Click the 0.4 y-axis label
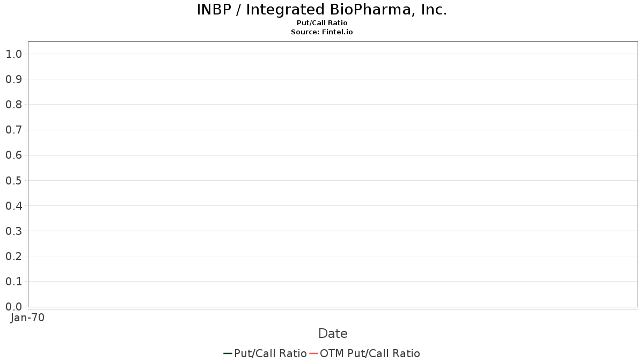 coord(13,205)
